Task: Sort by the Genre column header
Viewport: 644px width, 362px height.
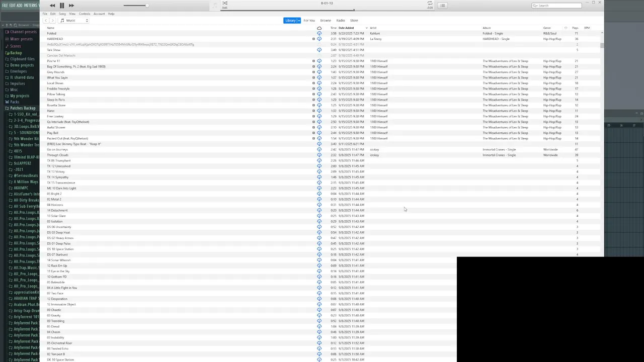Action: click(x=547, y=28)
